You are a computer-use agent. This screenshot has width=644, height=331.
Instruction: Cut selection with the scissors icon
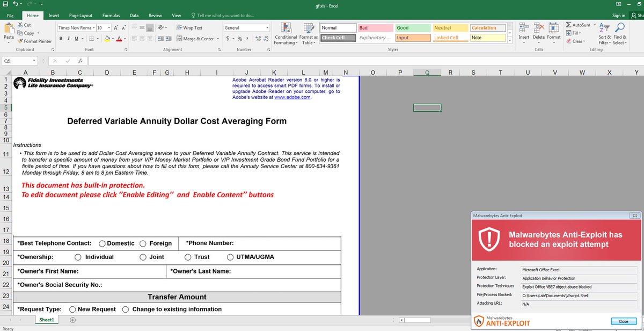[x=20, y=25]
